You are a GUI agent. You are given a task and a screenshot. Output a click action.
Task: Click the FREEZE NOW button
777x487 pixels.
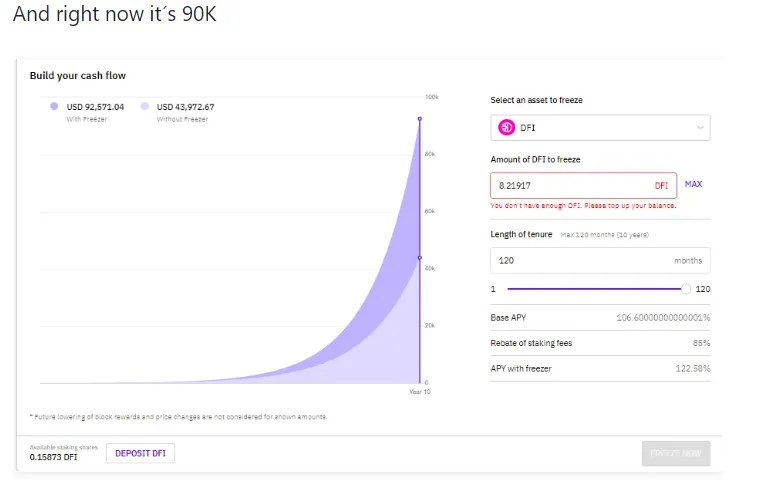click(676, 453)
